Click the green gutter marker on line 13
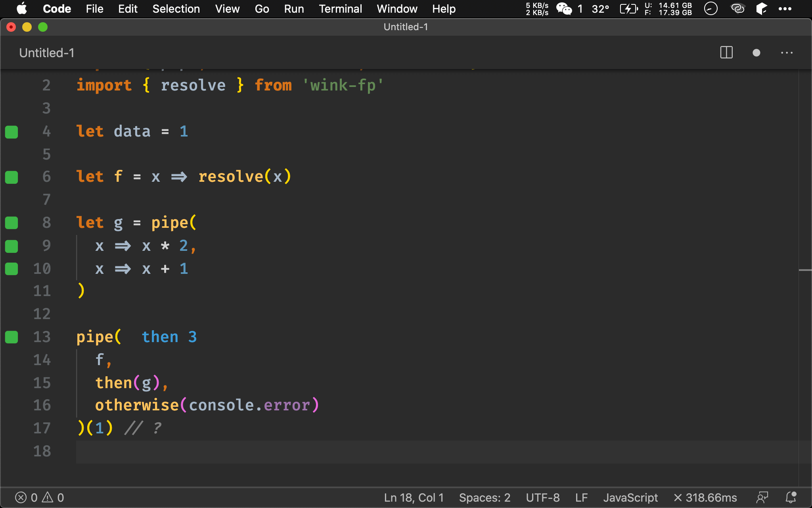The height and width of the screenshot is (508, 812). (11, 337)
